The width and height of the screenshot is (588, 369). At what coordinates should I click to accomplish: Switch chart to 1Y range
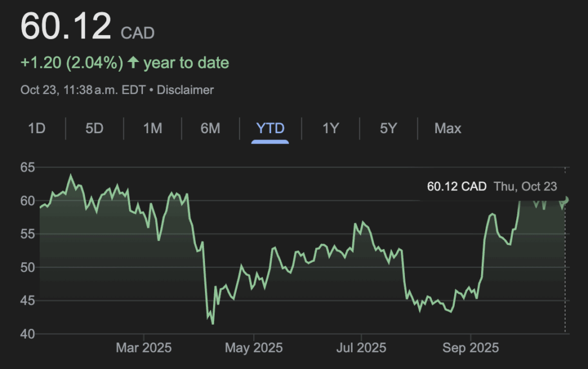tap(330, 128)
